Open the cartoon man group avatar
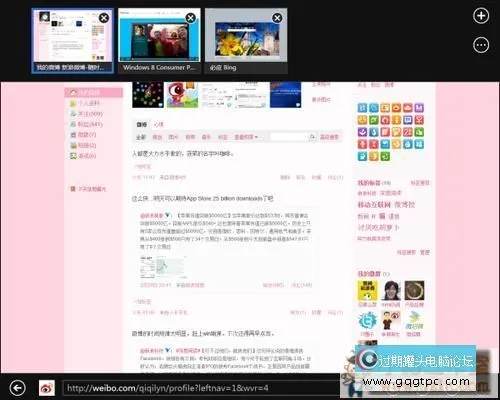 (x=391, y=321)
